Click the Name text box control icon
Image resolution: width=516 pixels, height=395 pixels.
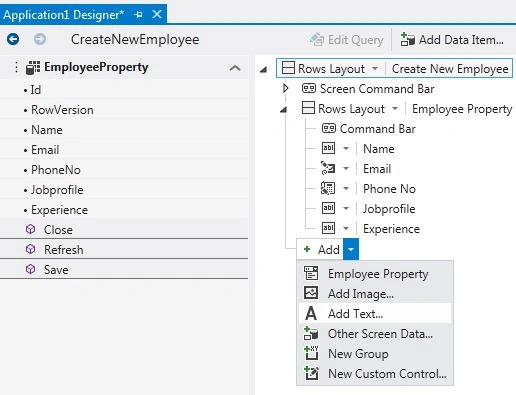(328, 148)
